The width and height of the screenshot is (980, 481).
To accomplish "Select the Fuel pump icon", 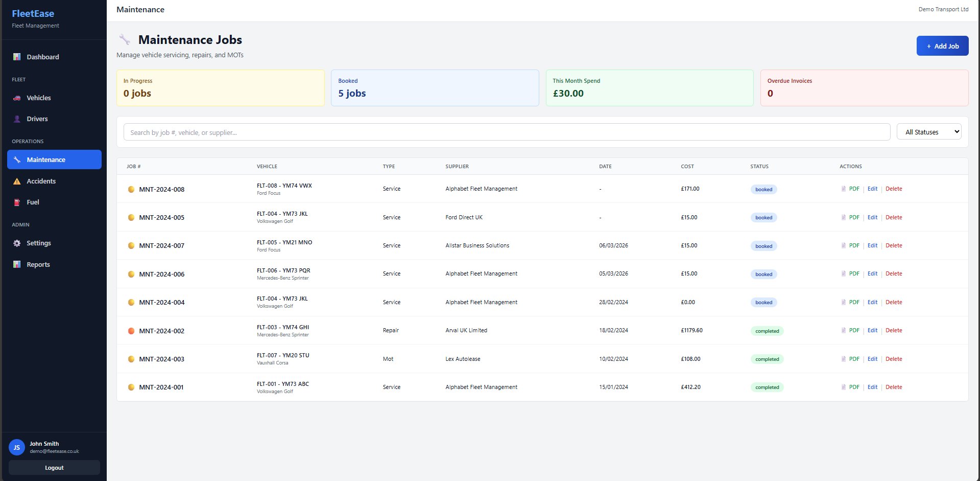I will point(17,202).
